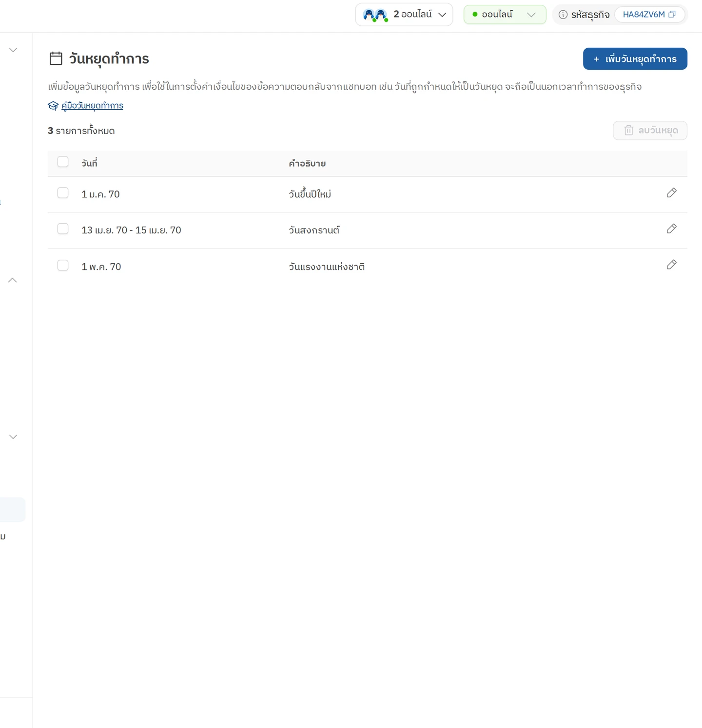Copy the business code HA84ZV6M

672,14
